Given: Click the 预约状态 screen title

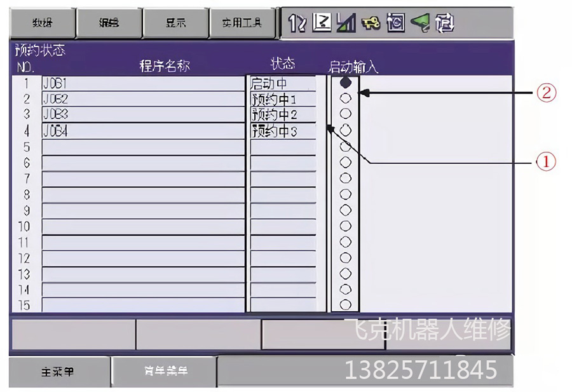Looking at the screenshot, I should (40, 50).
